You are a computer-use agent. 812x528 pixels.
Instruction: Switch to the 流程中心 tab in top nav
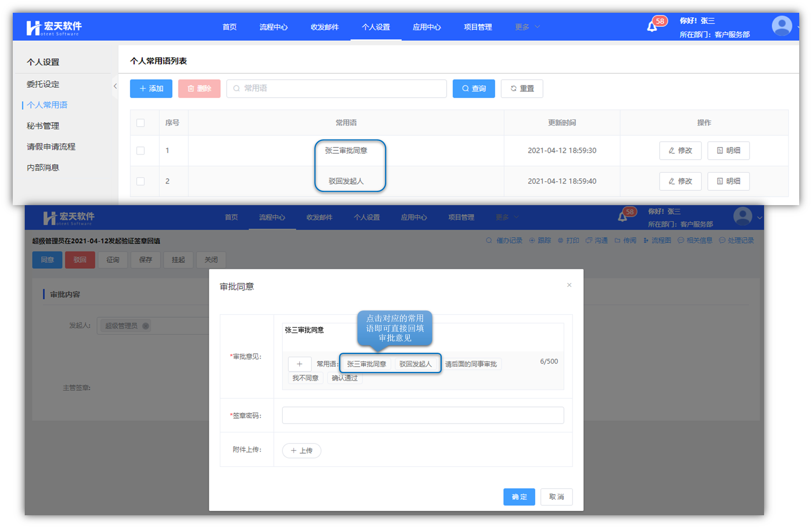coord(273,27)
